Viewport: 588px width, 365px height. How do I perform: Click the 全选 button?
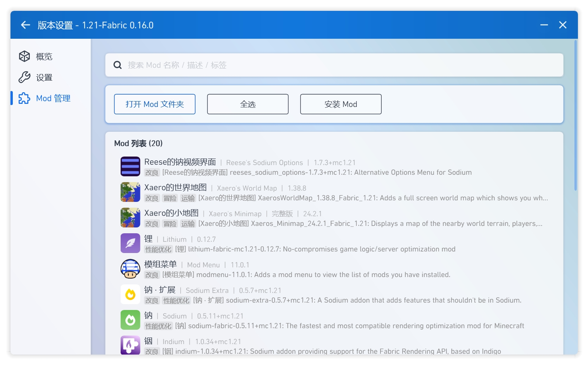(248, 104)
